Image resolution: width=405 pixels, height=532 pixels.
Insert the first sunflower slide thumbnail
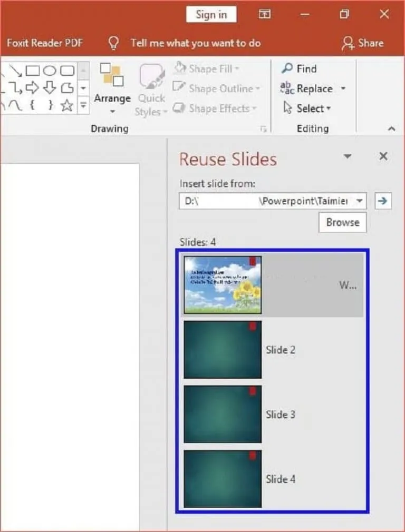click(x=223, y=284)
